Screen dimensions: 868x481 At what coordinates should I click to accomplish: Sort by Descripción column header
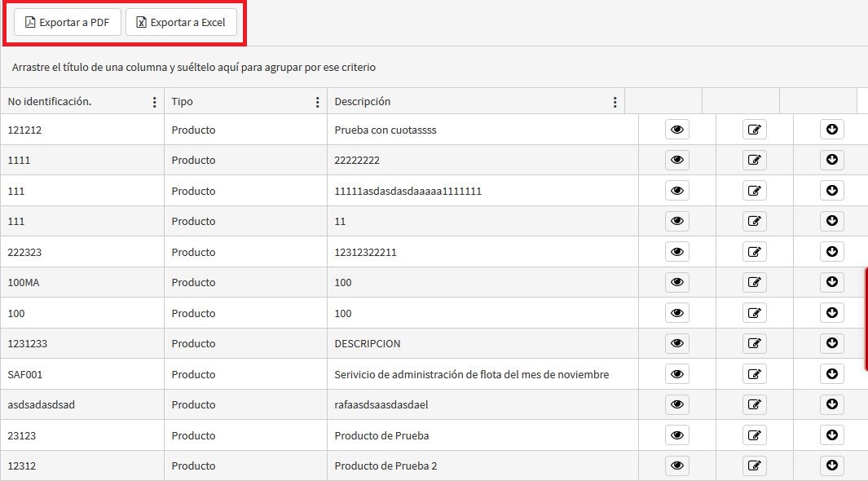click(x=363, y=102)
